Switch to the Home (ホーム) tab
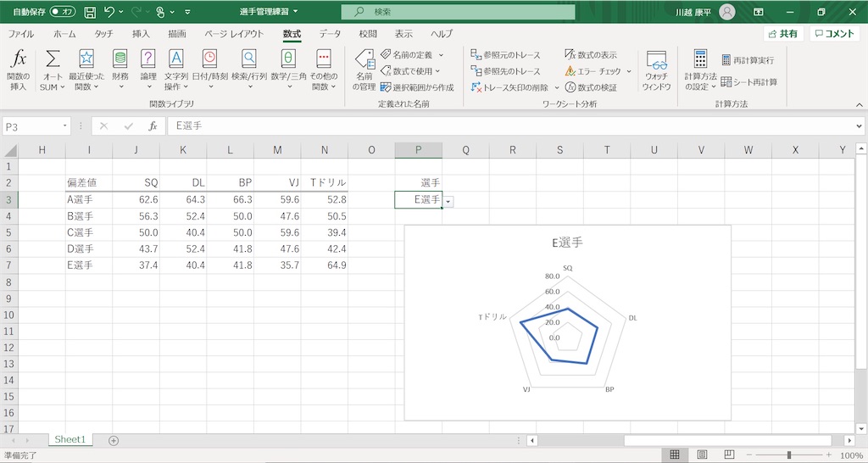Image resolution: width=868 pixels, height=463 pixels. point(64,34)
